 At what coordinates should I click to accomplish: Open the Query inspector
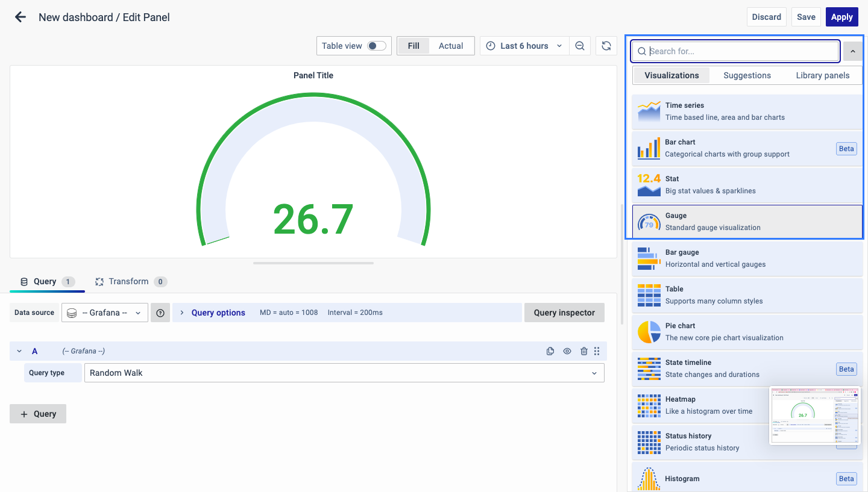564,313
